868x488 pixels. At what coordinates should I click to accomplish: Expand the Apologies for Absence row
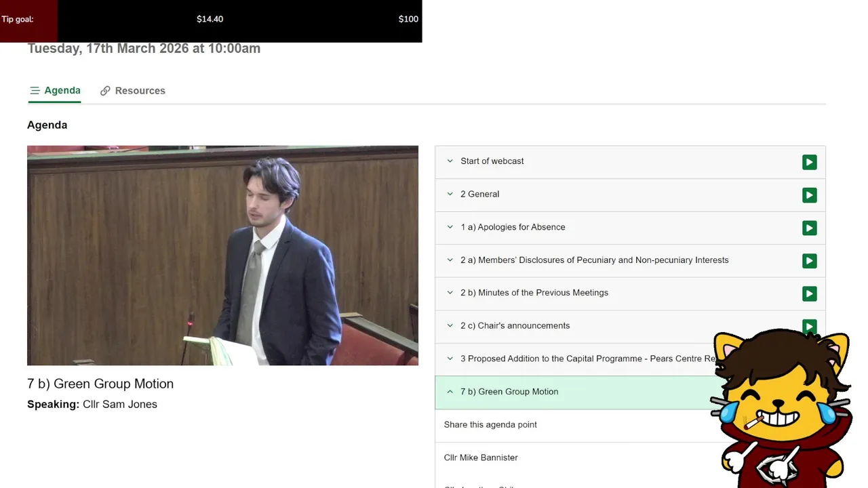(450, 227)
